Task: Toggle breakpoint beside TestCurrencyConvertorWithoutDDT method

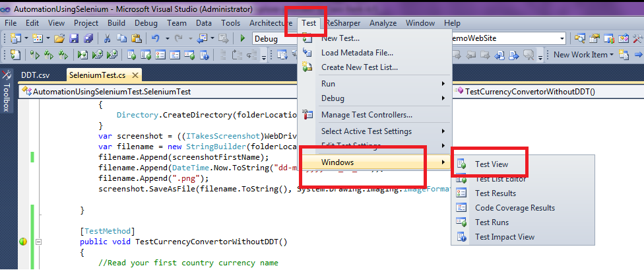Action: (x=23, y=242)
